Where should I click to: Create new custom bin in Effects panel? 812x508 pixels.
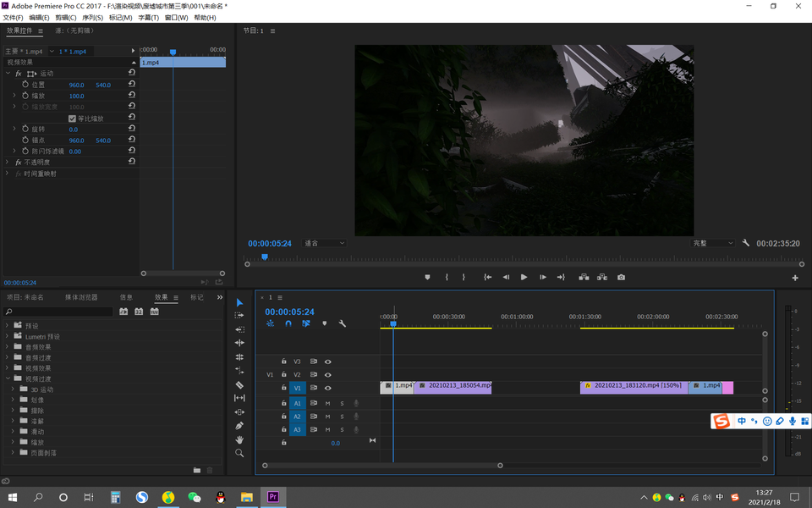point(197,470)
